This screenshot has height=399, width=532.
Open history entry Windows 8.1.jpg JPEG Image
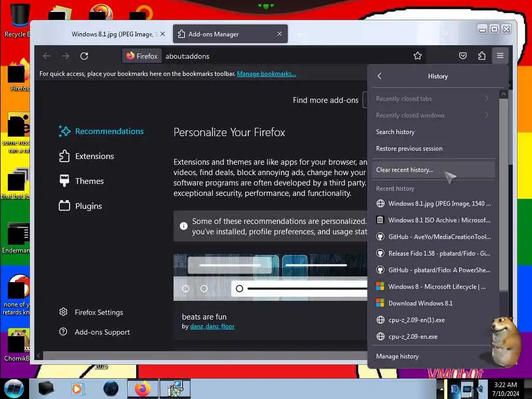pyautogui.click(x=433, y=204)
